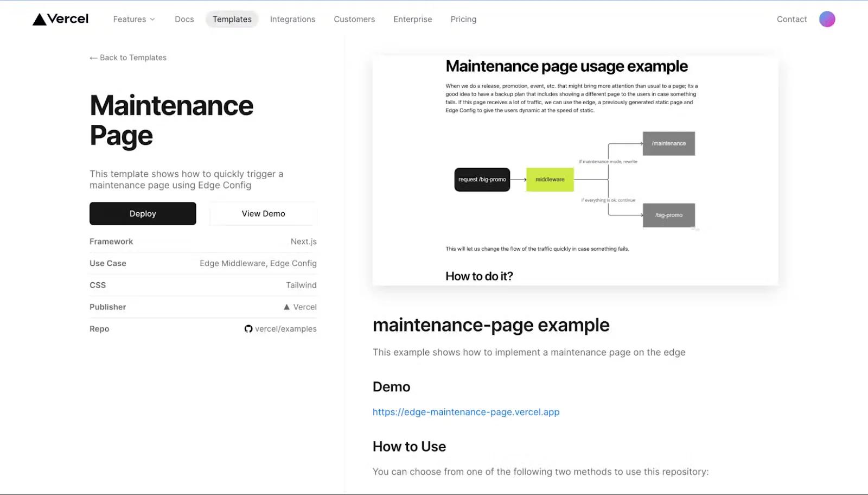Go to the Integrations page

pyautogui.click(x=292, y=19)
